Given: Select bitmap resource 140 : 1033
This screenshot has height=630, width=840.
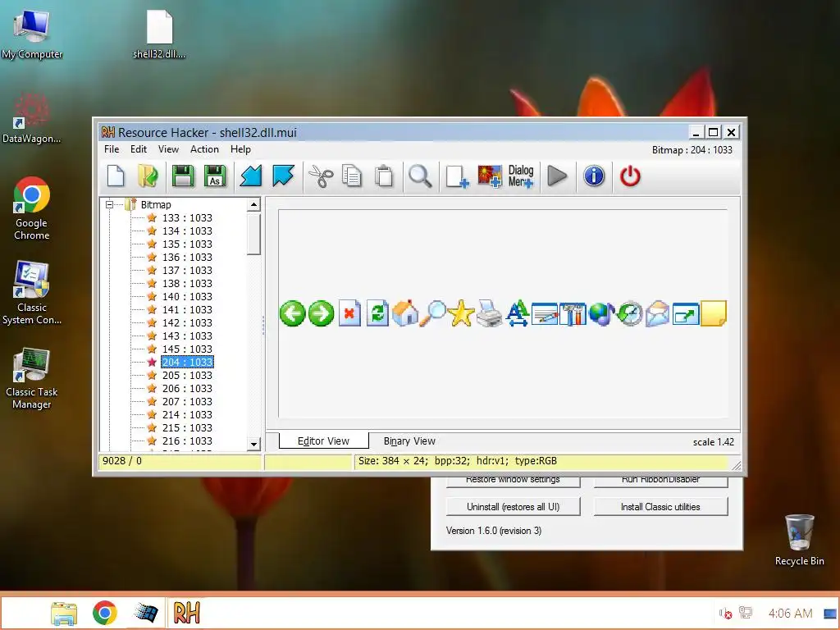Looking at the screenshot, I should (x=187, y=296).
